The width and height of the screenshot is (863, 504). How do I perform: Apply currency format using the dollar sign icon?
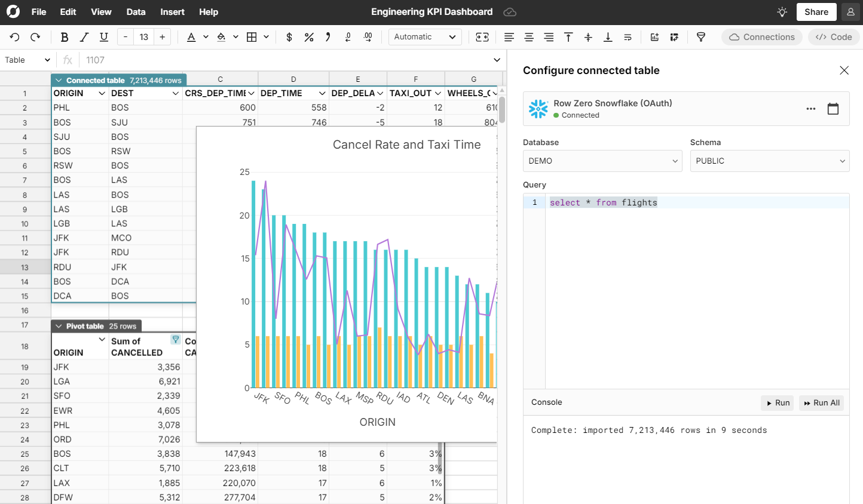[289, 37]
